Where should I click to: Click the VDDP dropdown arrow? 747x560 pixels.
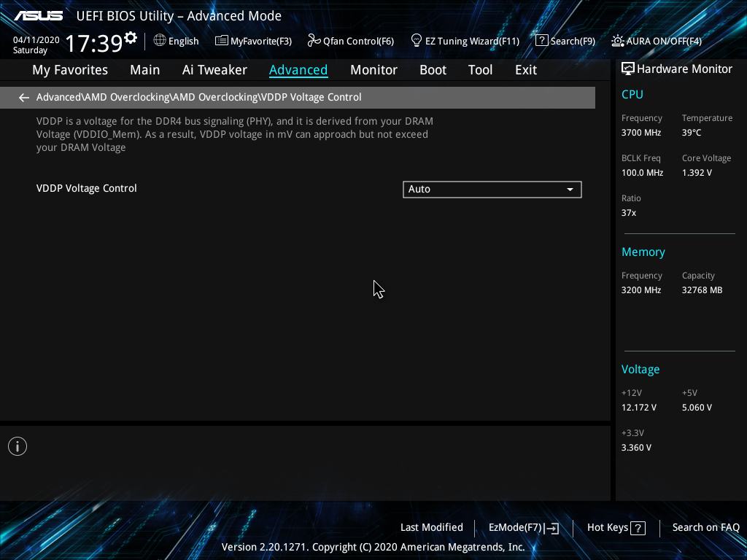(570, 190)
